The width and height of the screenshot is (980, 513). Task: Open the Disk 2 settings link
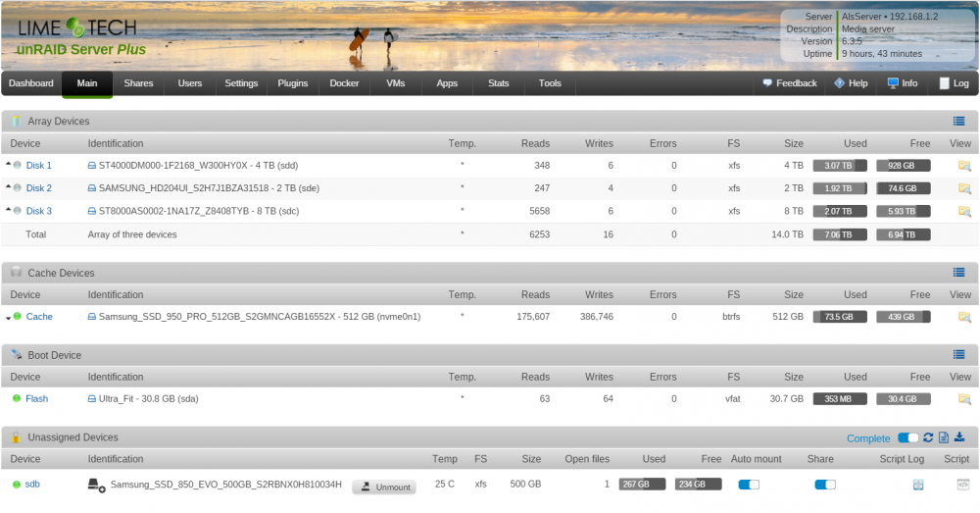(39, 188)
